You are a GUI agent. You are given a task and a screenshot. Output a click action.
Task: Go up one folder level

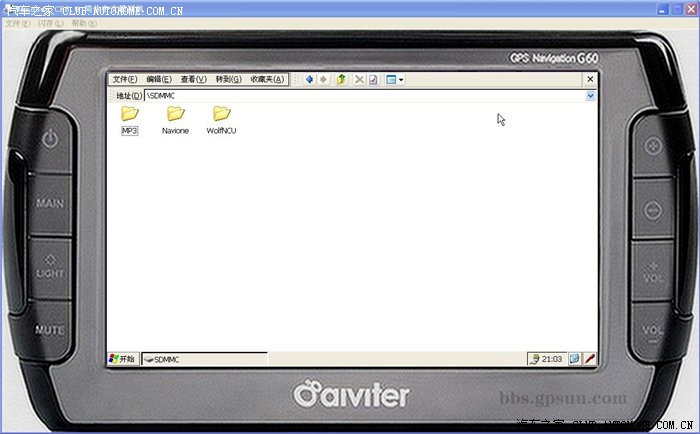[x=342, y=79]
